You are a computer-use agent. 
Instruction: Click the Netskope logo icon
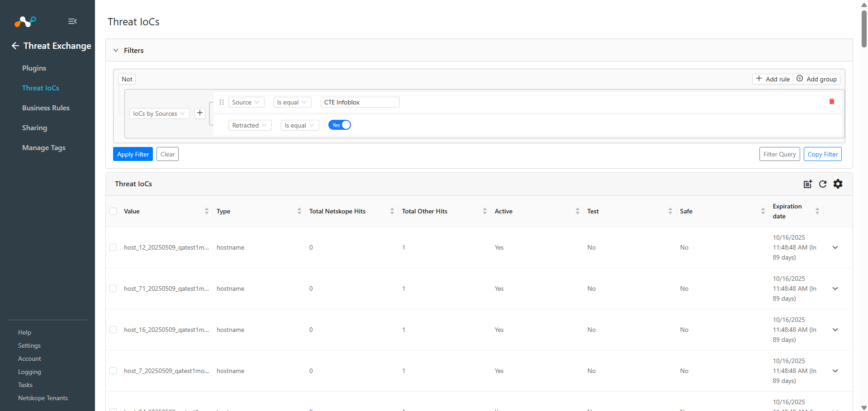click(x=25, y=21)
